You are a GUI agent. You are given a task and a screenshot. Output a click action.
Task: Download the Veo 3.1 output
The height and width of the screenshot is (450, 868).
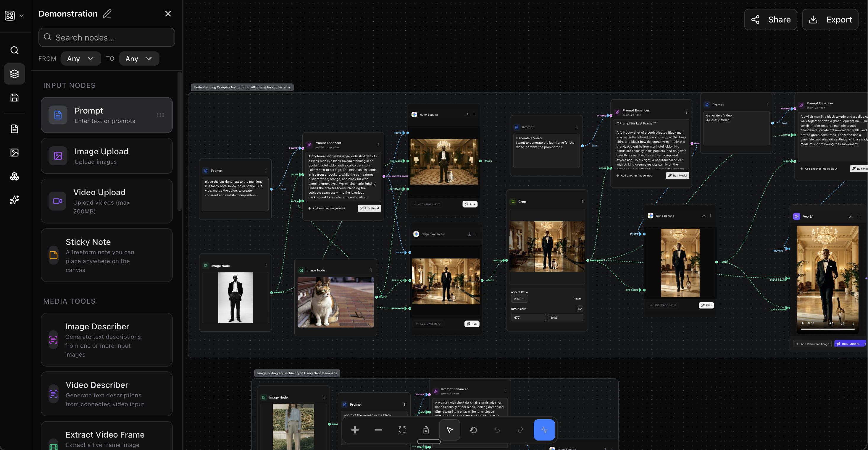pos(851,217)
